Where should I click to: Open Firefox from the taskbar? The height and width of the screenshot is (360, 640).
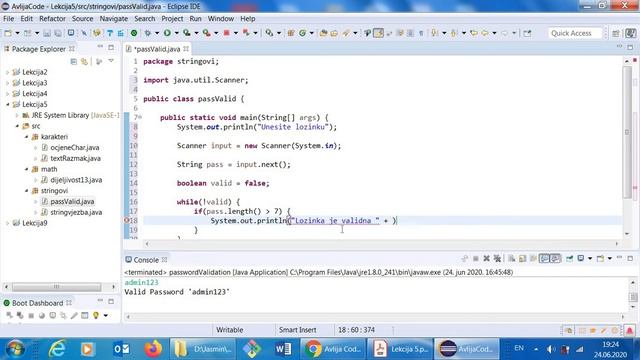tap(153, 349)
